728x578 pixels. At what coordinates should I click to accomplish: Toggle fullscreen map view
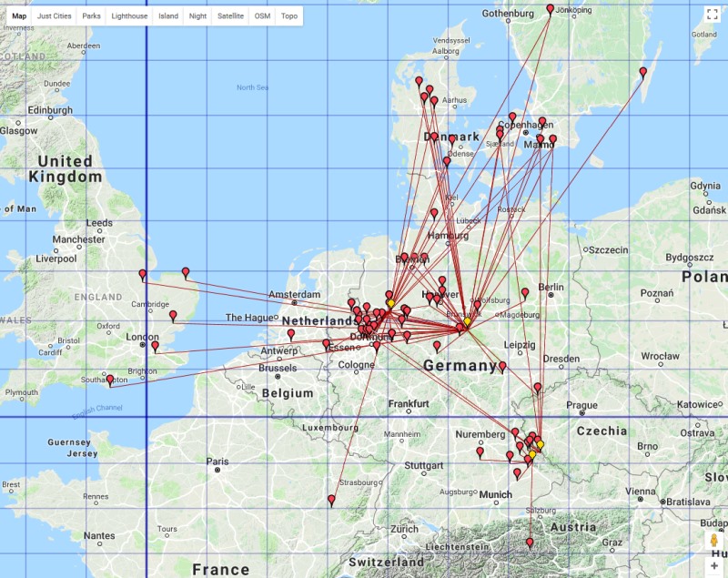713,15
